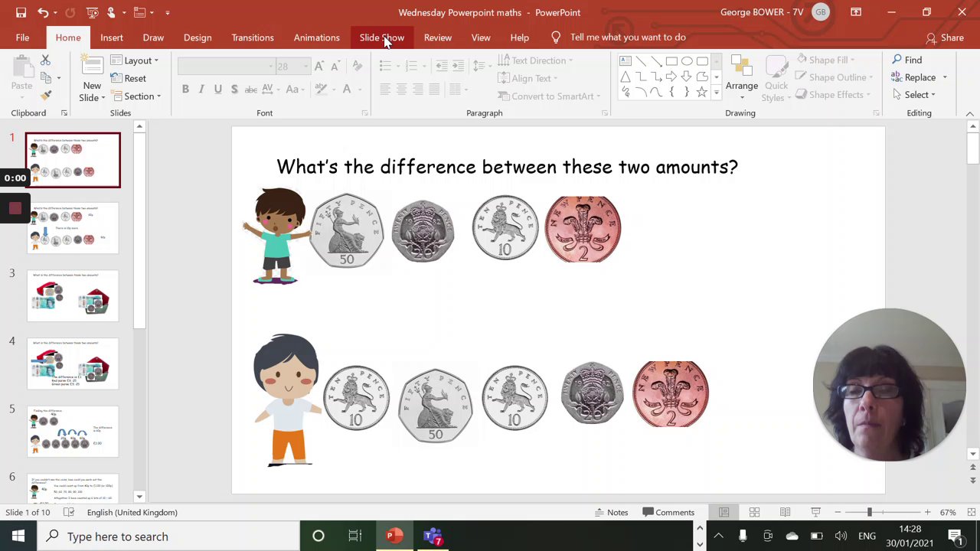Open the Clipboard pane launcher
The width and height of the screenshot is (980, 551).
tap(64, 113)
